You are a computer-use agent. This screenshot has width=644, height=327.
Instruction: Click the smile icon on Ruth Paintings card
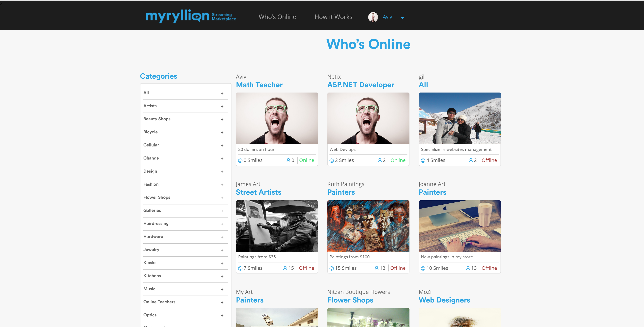(x=331, y=268)
